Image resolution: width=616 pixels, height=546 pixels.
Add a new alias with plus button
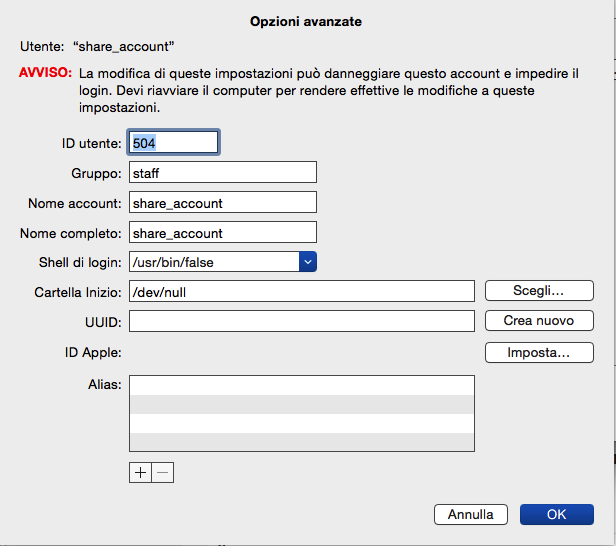point(140,473)
